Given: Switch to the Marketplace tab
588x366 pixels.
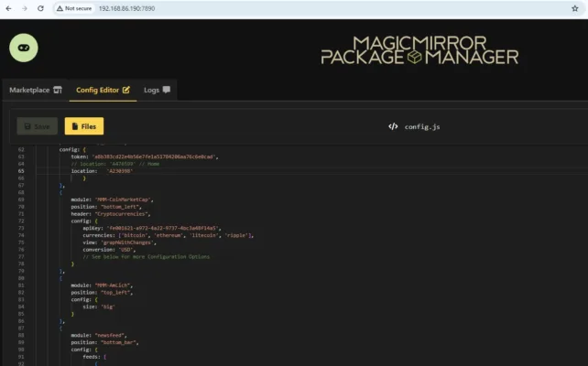Looking at the screenshot, I should point(36,90).
